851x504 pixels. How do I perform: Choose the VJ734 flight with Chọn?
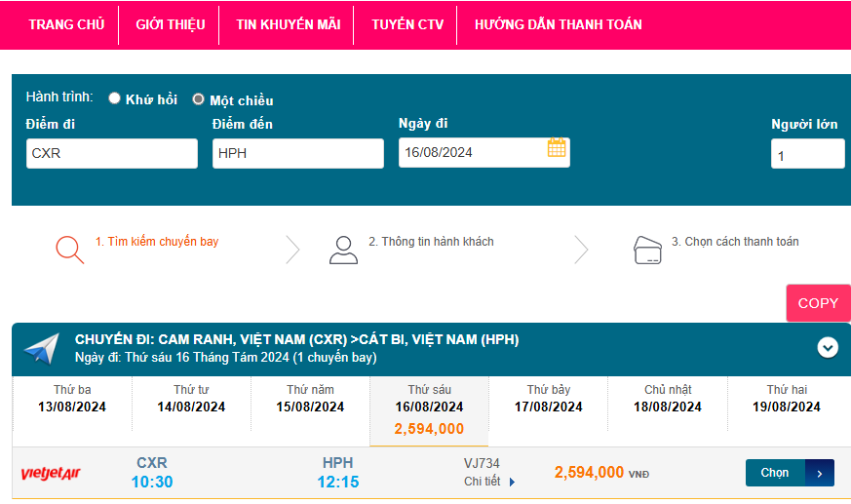click(x=776, y=473)
